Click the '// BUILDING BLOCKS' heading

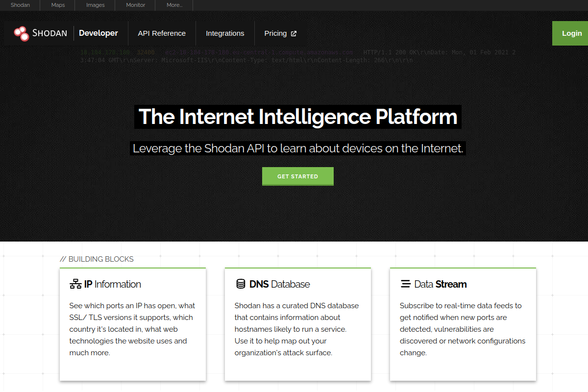pyautogui.click(x=97, y=259)
